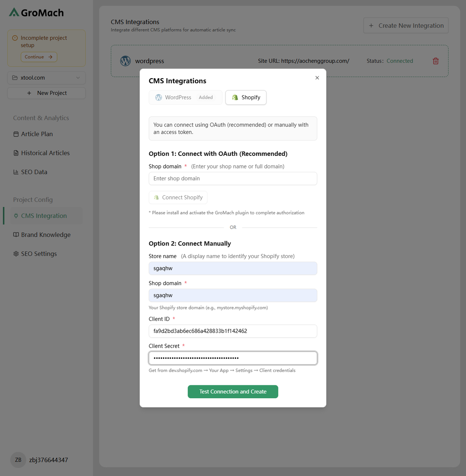Click Continue on incomplete project setup
466x476 pixels.
(39, 57)
